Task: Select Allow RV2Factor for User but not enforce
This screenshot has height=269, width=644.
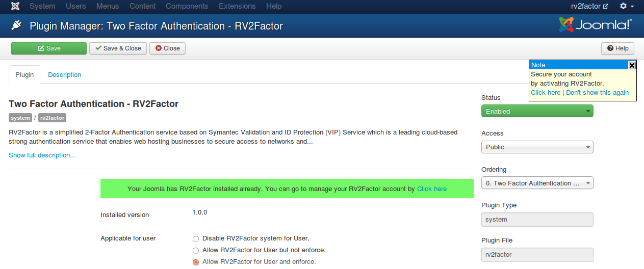Action: [196, 250]
